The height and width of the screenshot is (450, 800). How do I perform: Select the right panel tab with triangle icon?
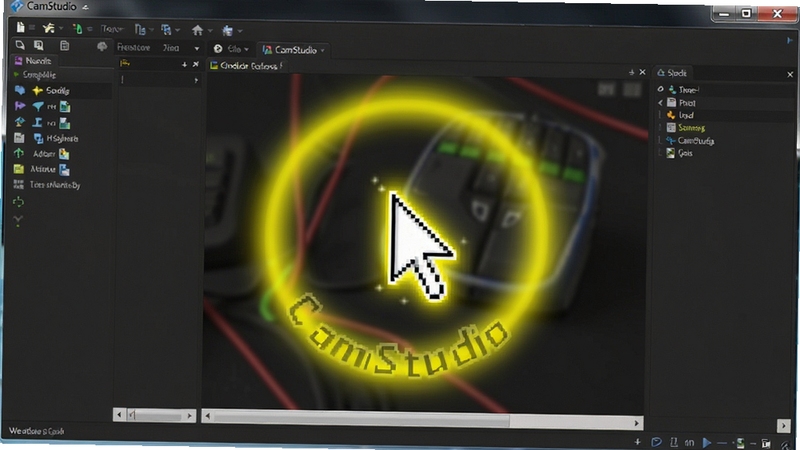click(x=672, y=73)
